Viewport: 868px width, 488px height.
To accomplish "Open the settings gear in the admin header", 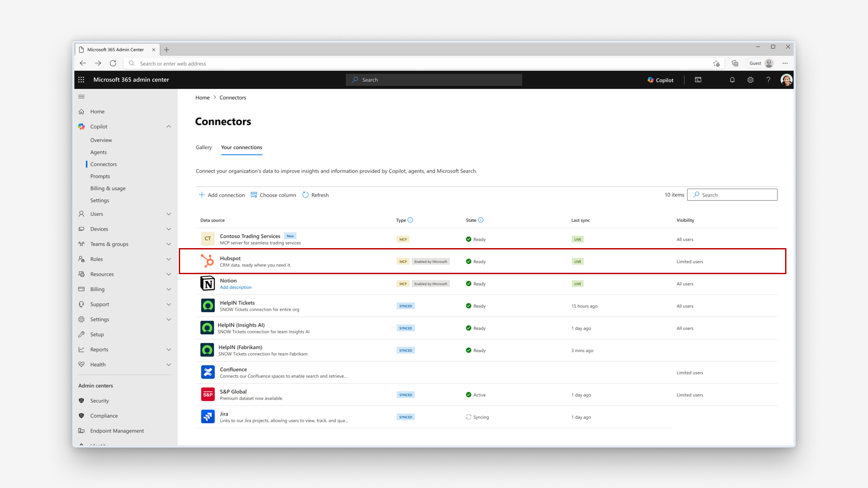I will (750, 80).
